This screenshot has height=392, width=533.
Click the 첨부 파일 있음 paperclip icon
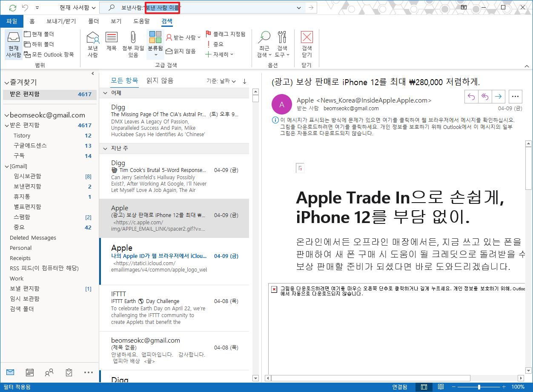click(133, 44)
